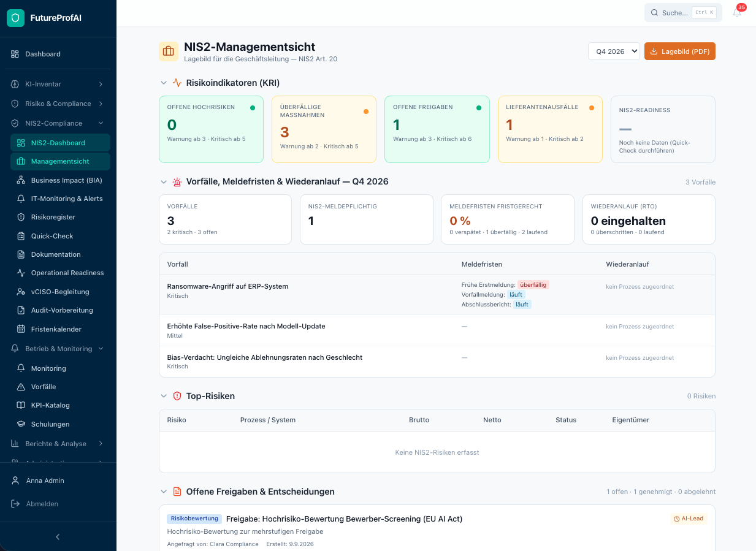Expand the KI-Inventar menu chevron
The image size is (756, 551).
click(x=101, y=84)
